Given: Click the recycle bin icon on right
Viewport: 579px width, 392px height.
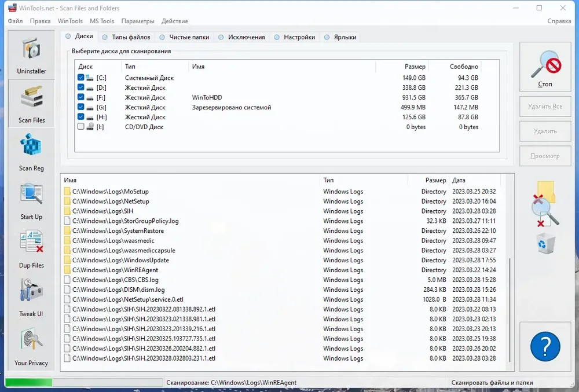Looking at the screenshot, I should [x=545, y=243].
